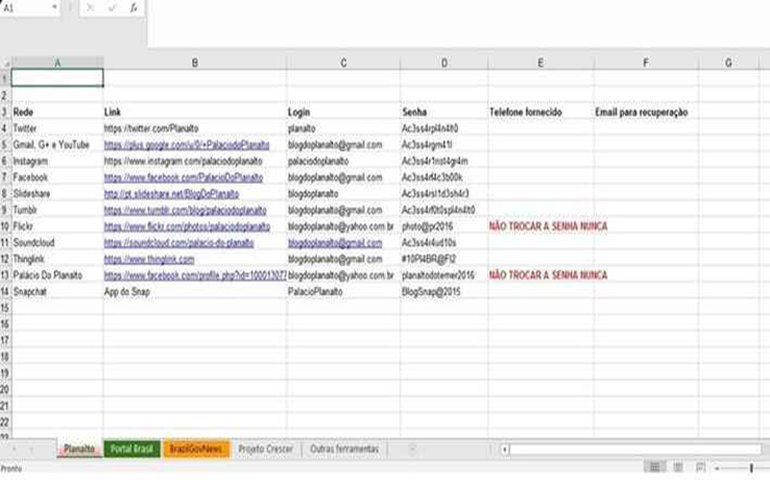Viewport: 770px width, 480px height.
Task: Switch to Page Layout view icon
Action: click(x=678, y=467)
